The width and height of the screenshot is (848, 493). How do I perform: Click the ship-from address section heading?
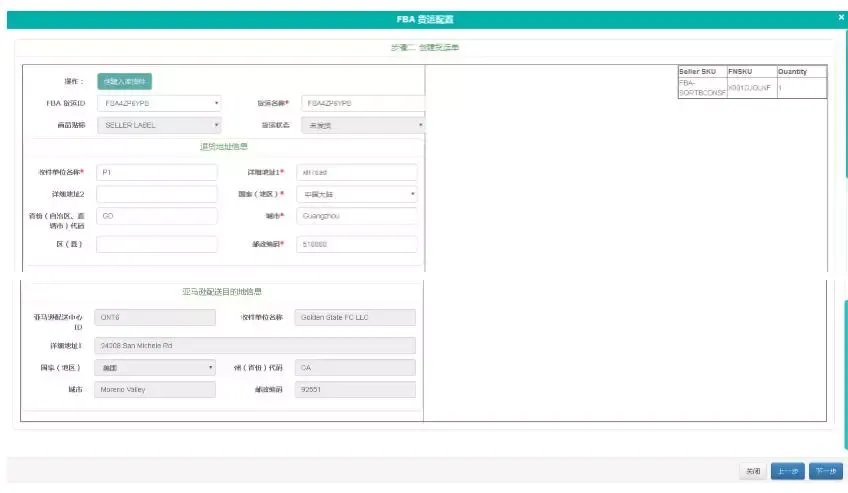pos(223,146)
